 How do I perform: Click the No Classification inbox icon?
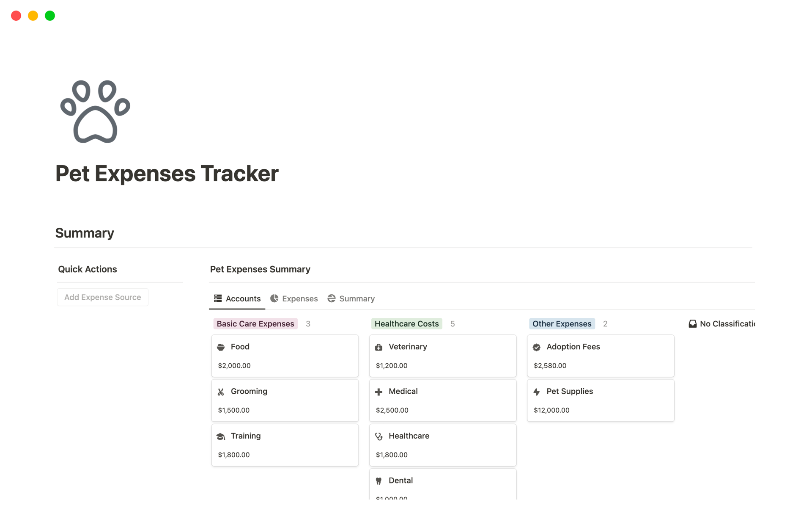(x=692, y=324)
